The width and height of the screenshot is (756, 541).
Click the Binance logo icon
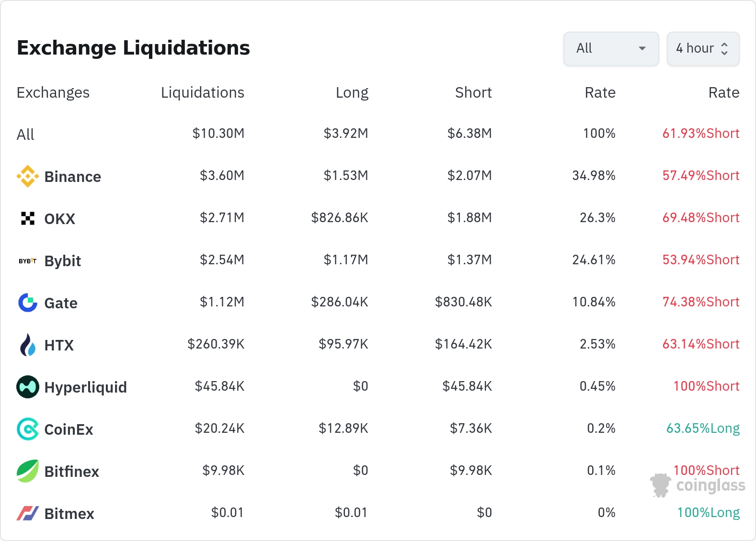coord(28,176)
